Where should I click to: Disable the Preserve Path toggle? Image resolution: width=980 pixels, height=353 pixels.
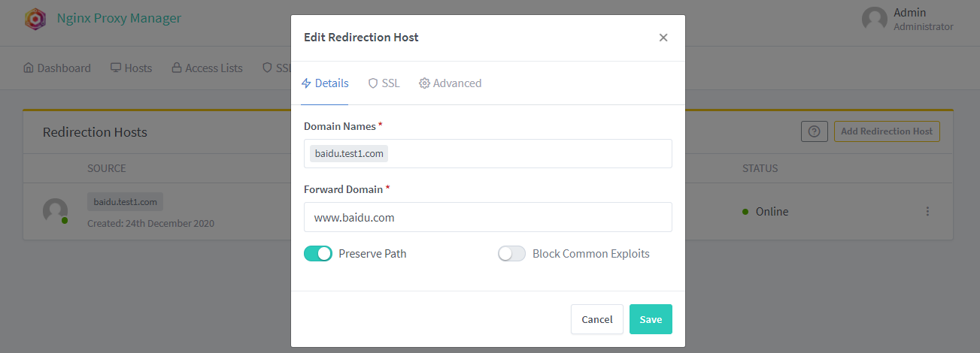pos(318,254)
